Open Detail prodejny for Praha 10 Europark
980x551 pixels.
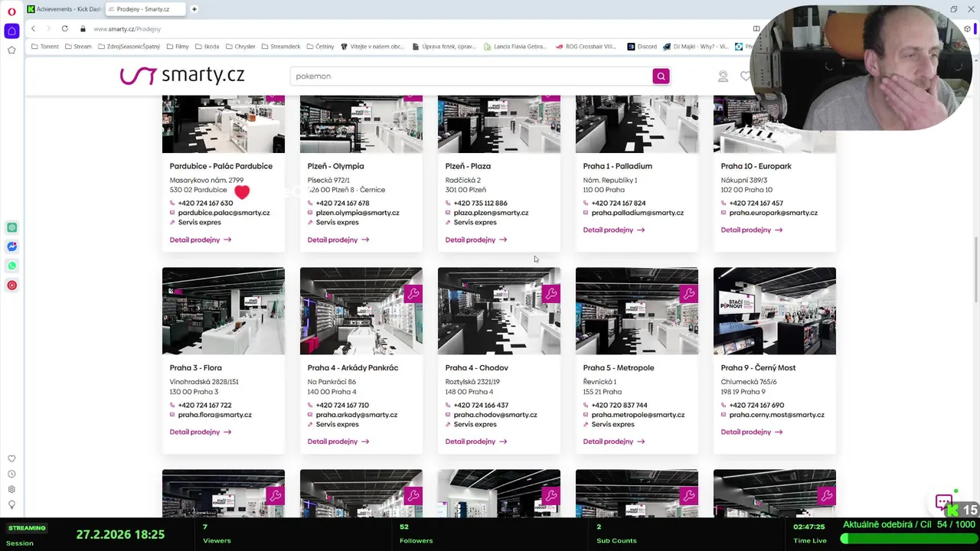751,230
